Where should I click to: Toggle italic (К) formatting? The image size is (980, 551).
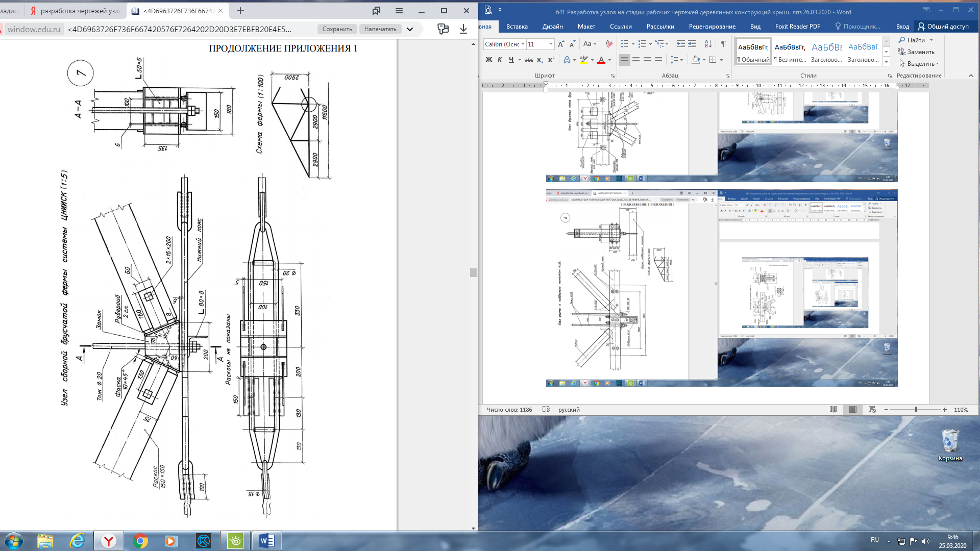[x=500, y=60]
